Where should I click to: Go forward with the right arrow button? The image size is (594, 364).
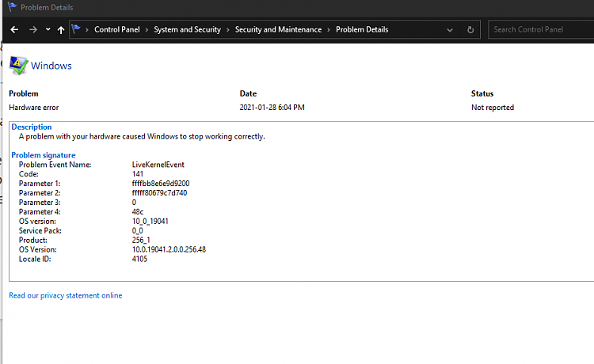[33, 29]
